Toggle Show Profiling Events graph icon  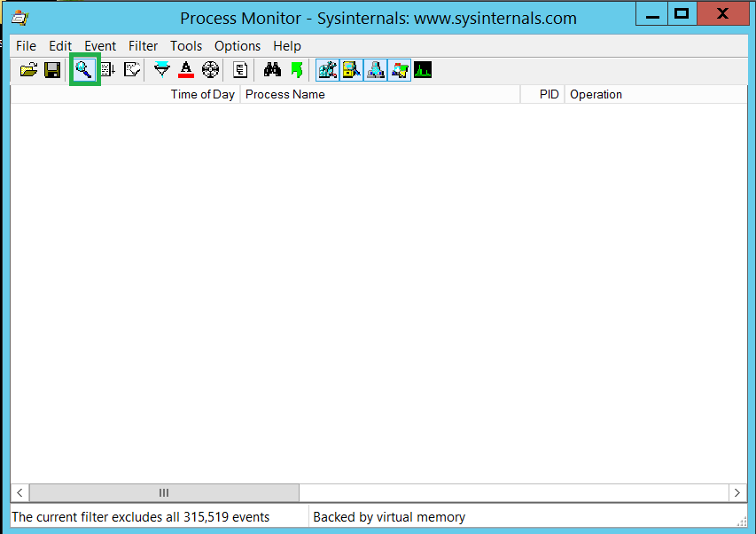[x=423, y=70]
